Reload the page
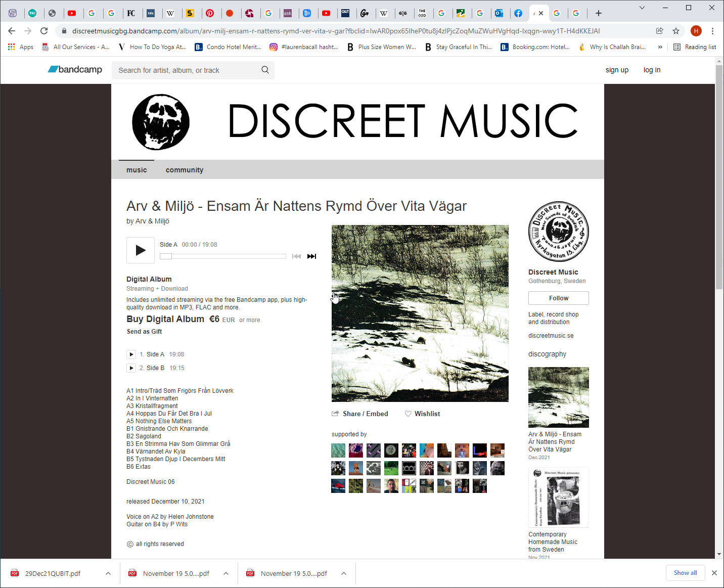Viewport: 724px width, 588px height. 44,31
